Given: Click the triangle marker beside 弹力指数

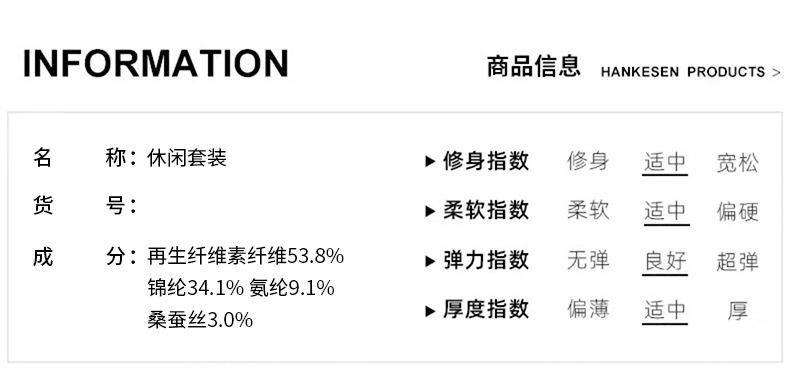Looking at the screenshot, I should pyautogui.click(x=430, y=261).
